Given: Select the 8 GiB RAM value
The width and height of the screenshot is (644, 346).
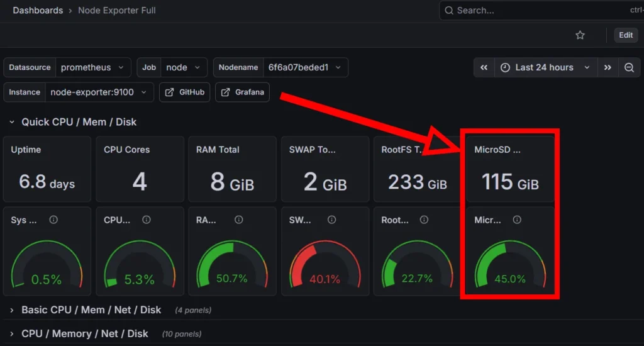Looking at the screenshot, I should 233,182.
